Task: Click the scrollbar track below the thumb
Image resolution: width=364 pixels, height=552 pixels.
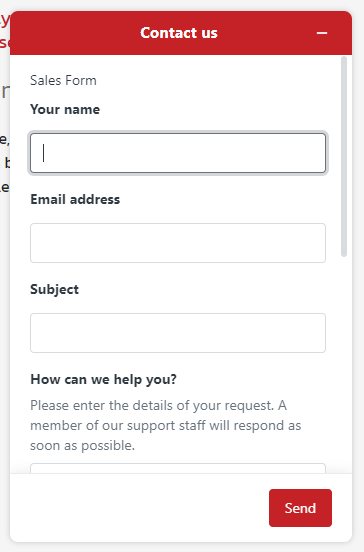Action: (344, 363)
